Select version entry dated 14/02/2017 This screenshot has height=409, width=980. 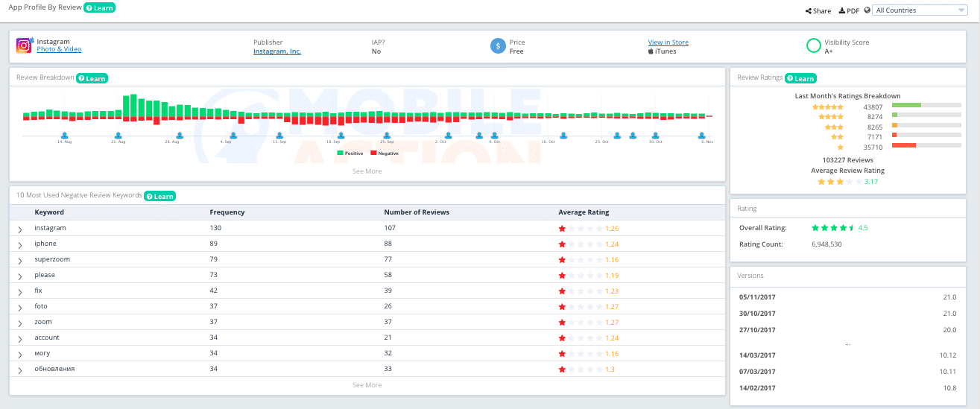[x=847, y=387]
